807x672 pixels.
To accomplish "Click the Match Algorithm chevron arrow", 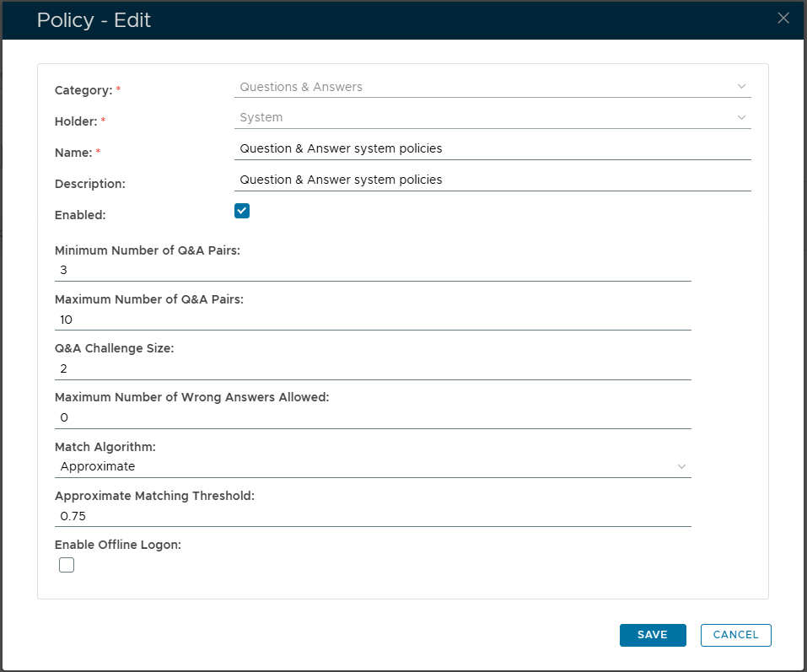I will point(681,466).
